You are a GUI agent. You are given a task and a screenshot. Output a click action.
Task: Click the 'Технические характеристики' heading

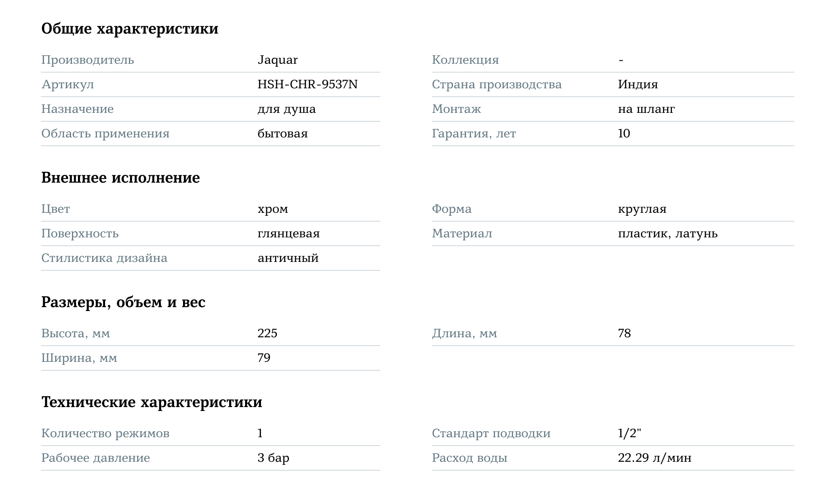tap(152, 402)
